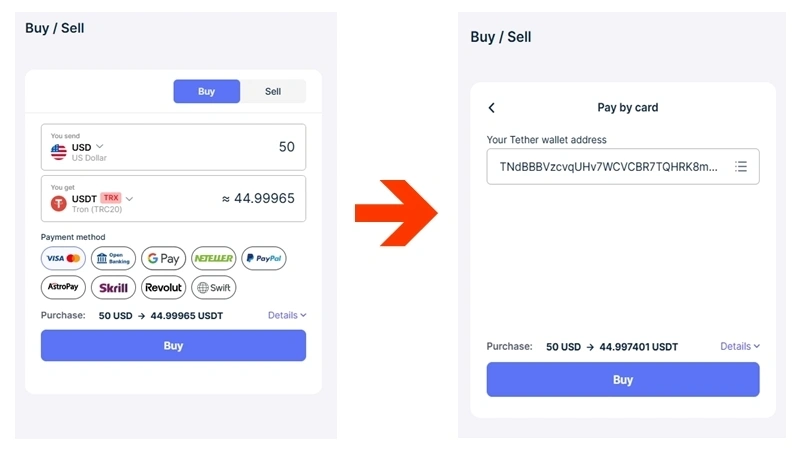Go back using the left chevron arrow
This screenshot has width=800, height=450.
[491, 108]
